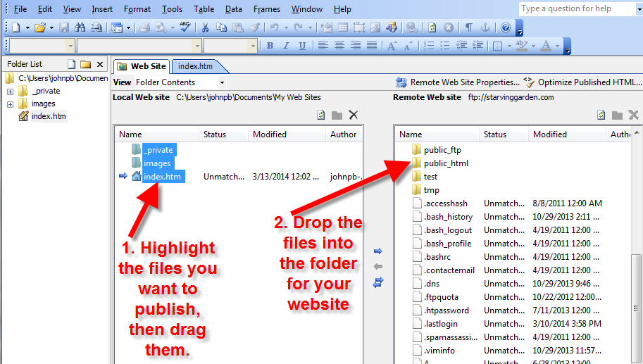Open the View Folder Contents dropdown
This screenshot has height=364, width=643.
[221, 82]
